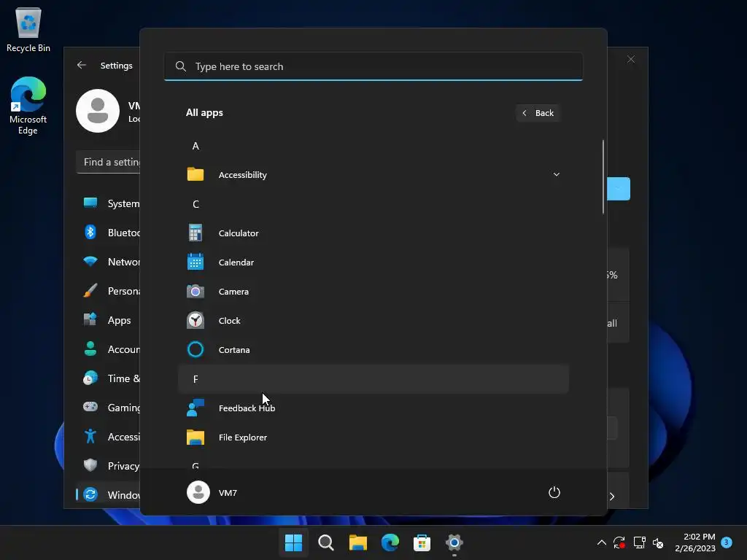The image size is (747, 560).
Task: Click the Accessibility folder icon
Action: [x=196, y=175]
